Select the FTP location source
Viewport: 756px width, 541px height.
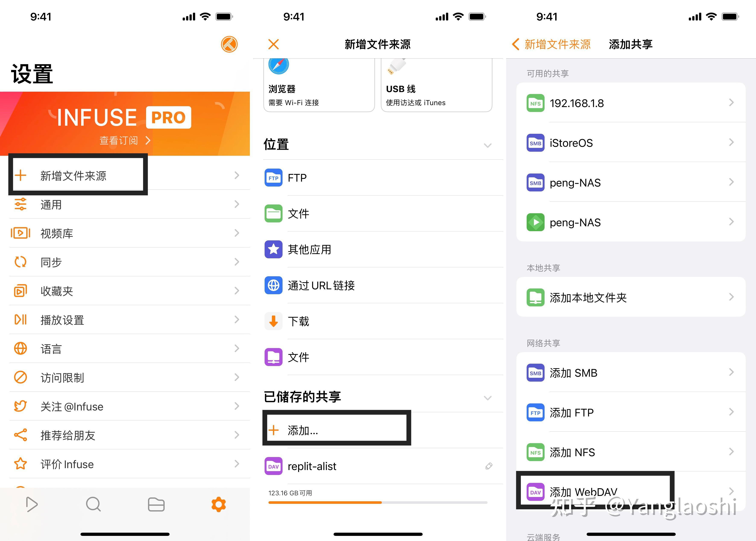click(297, 178)
